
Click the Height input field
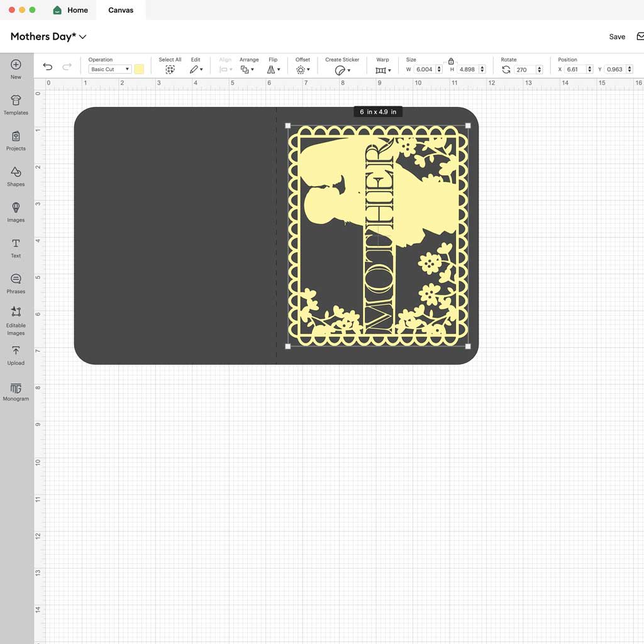coord(467,69)
